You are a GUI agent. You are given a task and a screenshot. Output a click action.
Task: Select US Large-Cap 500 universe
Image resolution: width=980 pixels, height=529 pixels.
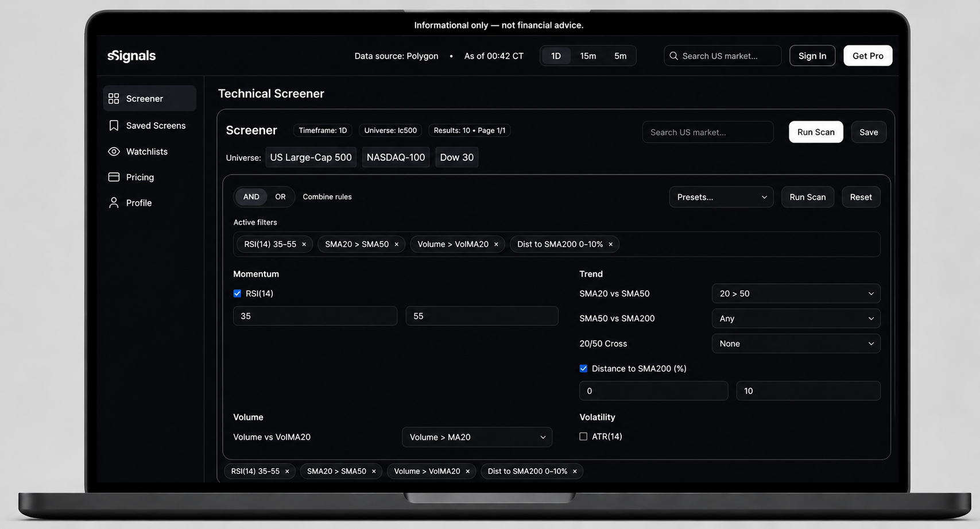[x=311, y=157]
